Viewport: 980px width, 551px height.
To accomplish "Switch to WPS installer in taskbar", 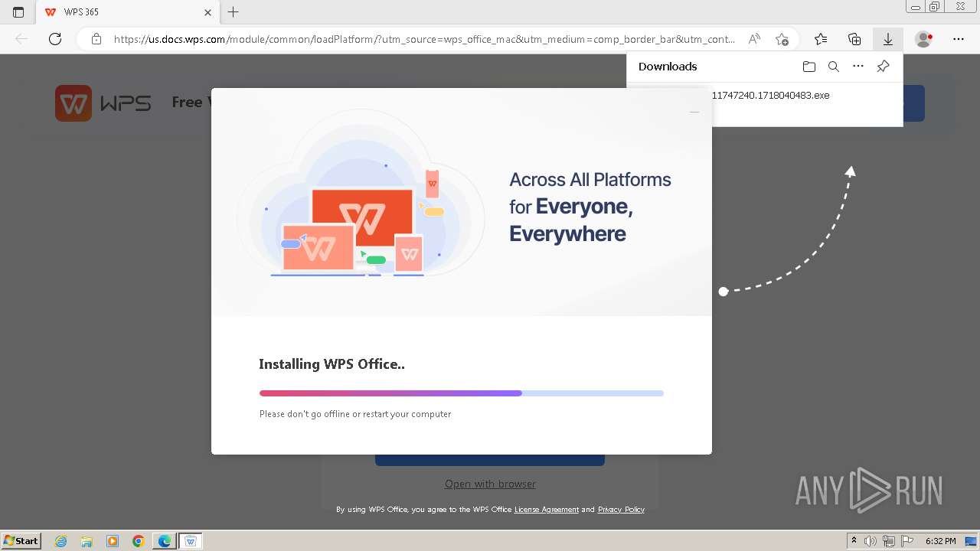I will [x=191, y=541].
